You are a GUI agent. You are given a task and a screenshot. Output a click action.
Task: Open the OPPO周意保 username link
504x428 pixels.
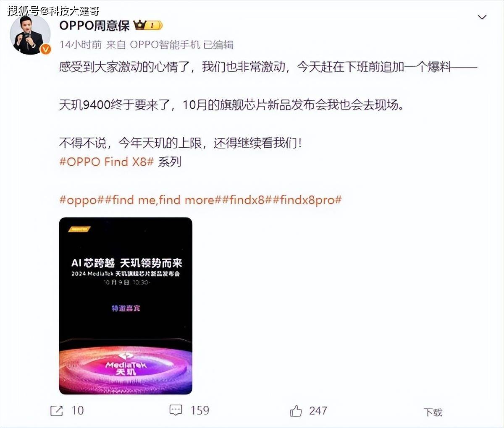tap(94, 26)
